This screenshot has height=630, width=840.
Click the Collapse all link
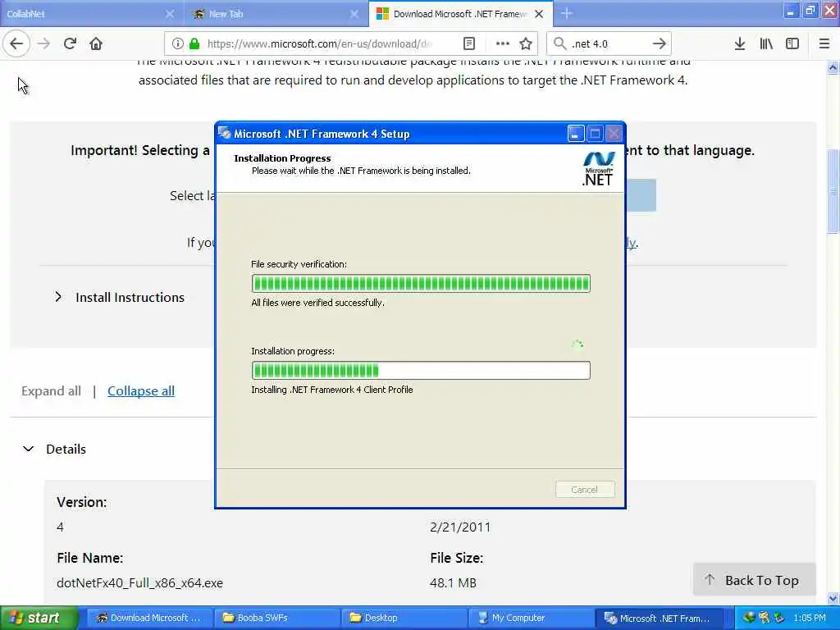pos(141,391)
